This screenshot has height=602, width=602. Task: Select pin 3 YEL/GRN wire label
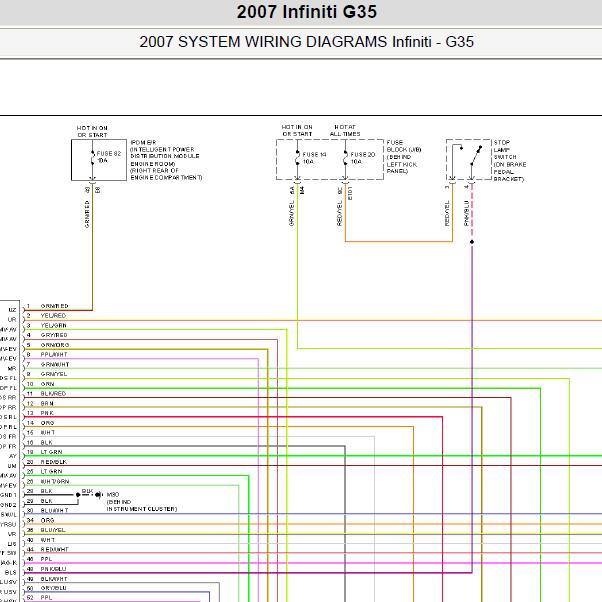click(x=53, y=326)
